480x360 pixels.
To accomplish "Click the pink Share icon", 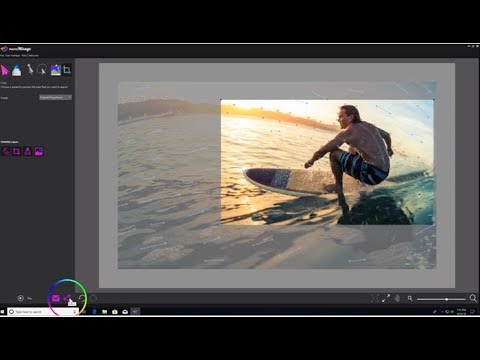I will 67,298.
